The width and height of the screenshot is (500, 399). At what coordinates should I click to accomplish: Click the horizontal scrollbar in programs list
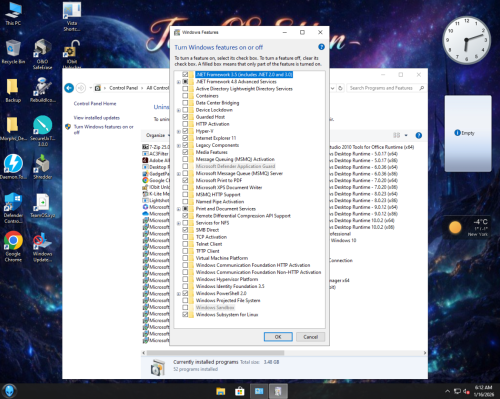(x=215, y=353)
